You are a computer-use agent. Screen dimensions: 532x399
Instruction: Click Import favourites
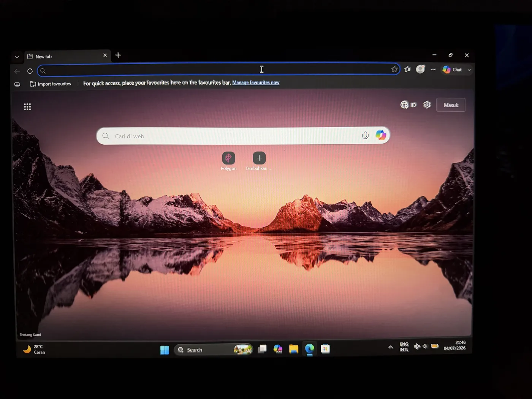[51, 84]
